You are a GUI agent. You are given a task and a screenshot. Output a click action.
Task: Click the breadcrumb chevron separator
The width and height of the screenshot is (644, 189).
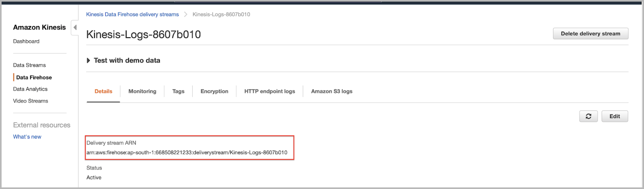[x=185, y=14]
